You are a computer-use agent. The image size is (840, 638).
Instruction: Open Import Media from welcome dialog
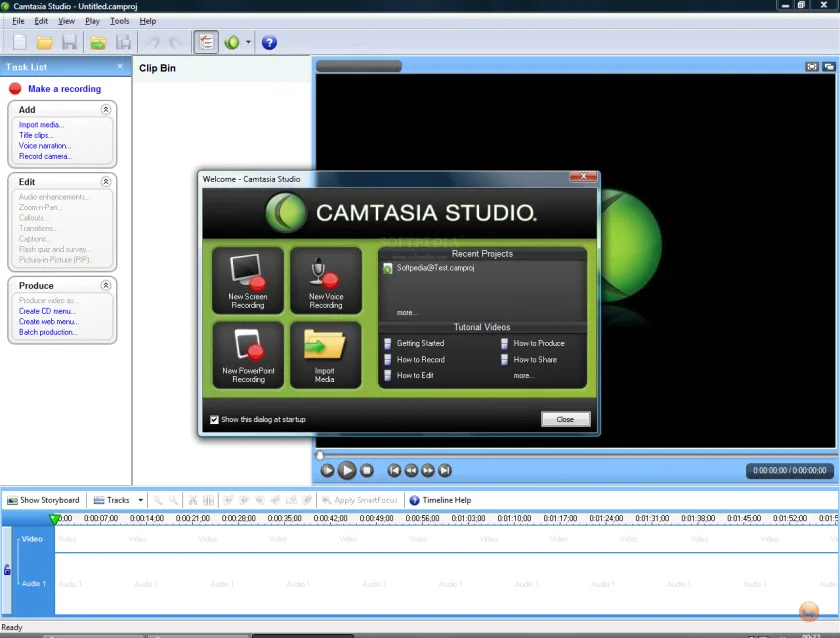click(326, 355)
